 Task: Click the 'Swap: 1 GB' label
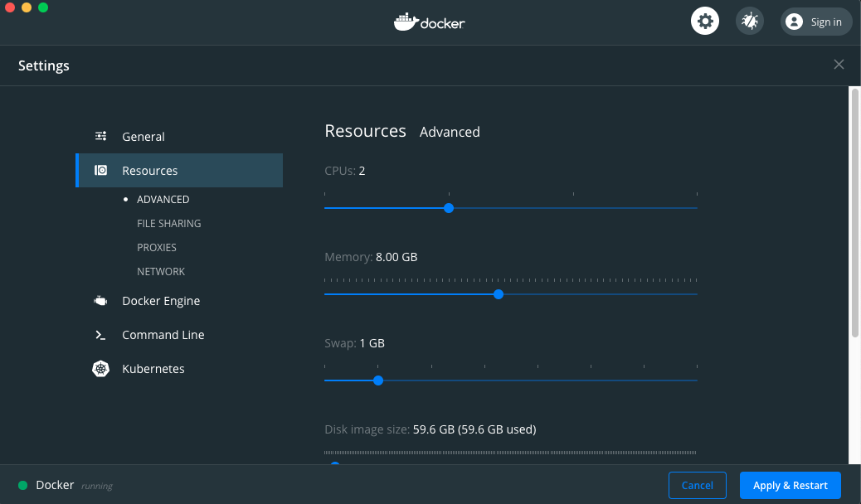pyautogui.click(x=354, y=343)
